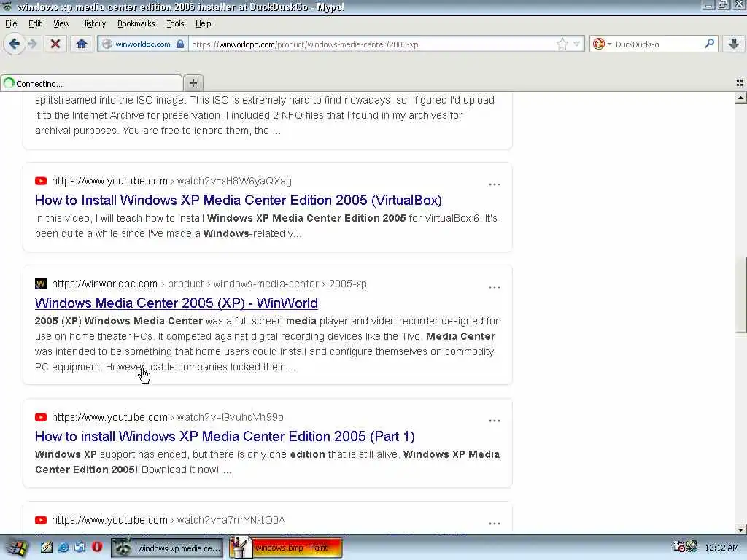Click the notepad quick launch icon

[x=46, y=548]
